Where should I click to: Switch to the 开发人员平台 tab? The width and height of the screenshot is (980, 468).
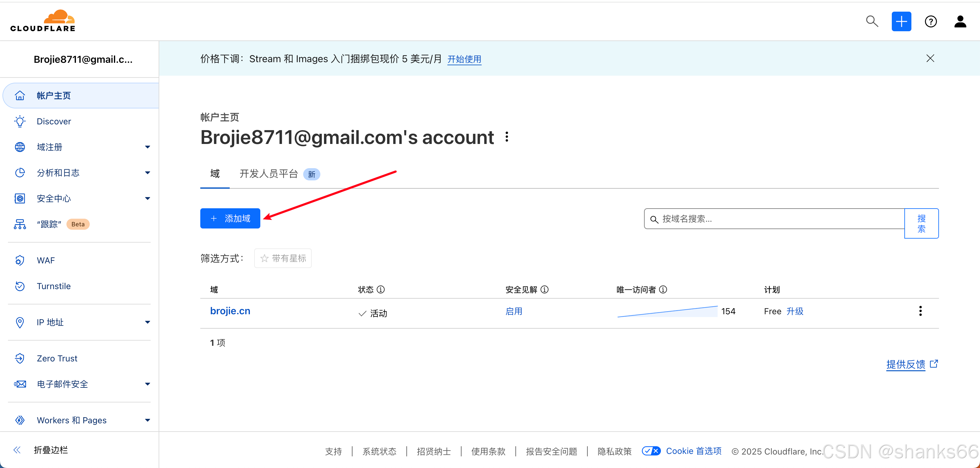[269, 174]
